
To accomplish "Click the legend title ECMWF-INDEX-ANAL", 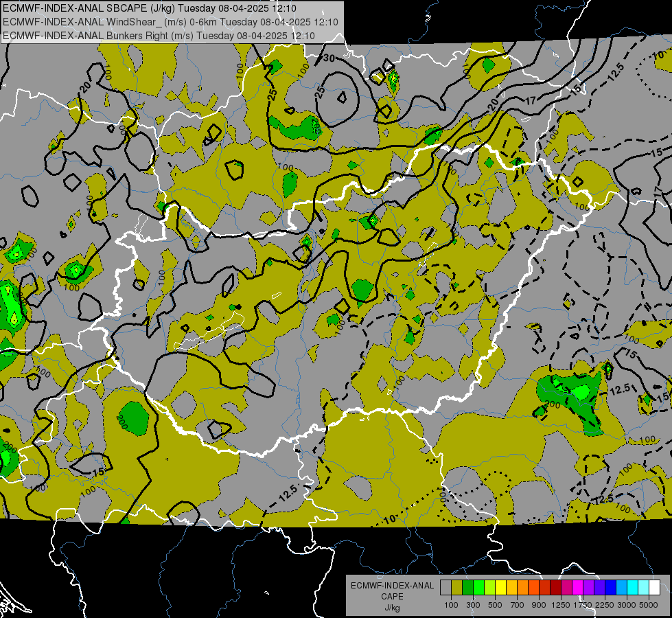I will pyautogui.click(x=392, y=586).
